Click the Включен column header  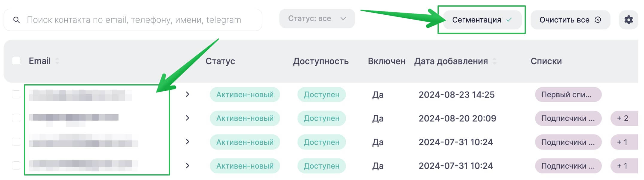point(387,61)
